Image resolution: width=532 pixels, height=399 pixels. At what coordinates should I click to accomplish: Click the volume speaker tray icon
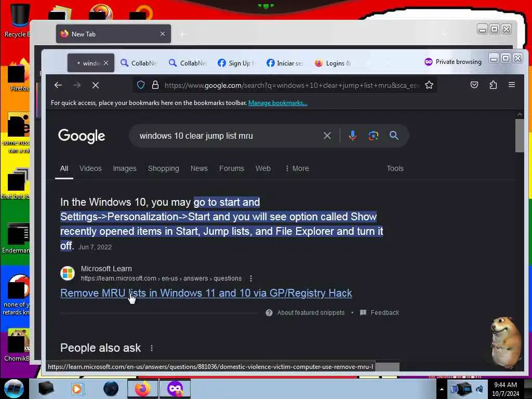tap(480, 389)
